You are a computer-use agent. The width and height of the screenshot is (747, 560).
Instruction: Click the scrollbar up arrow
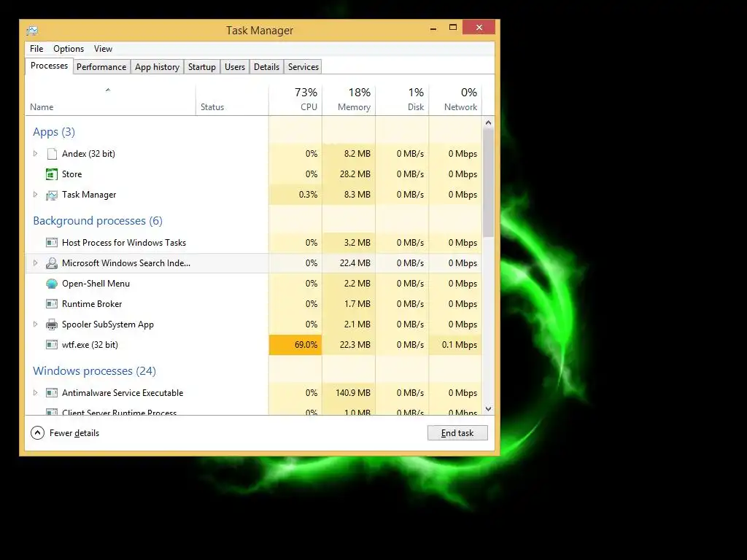click(488, 122)
